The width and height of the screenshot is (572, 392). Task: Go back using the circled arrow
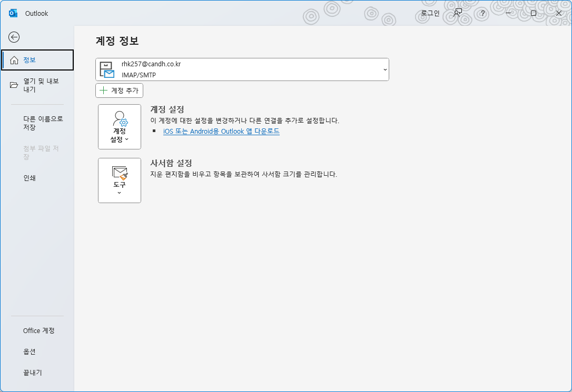(14, 37)
